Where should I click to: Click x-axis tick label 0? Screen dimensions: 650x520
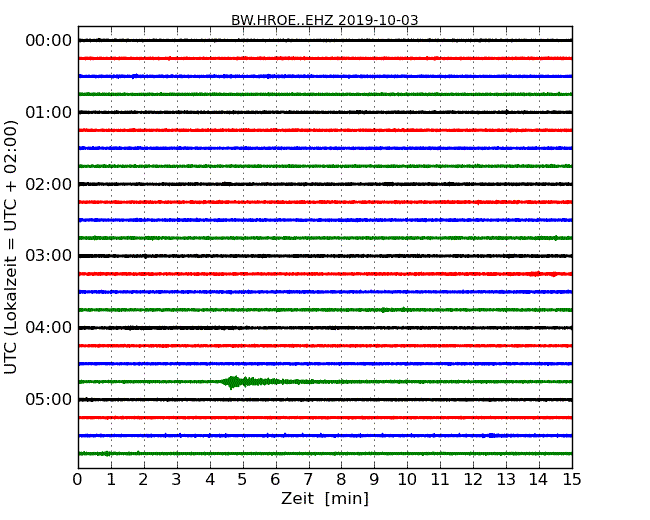pyautogui.click(x=78, y=479)
